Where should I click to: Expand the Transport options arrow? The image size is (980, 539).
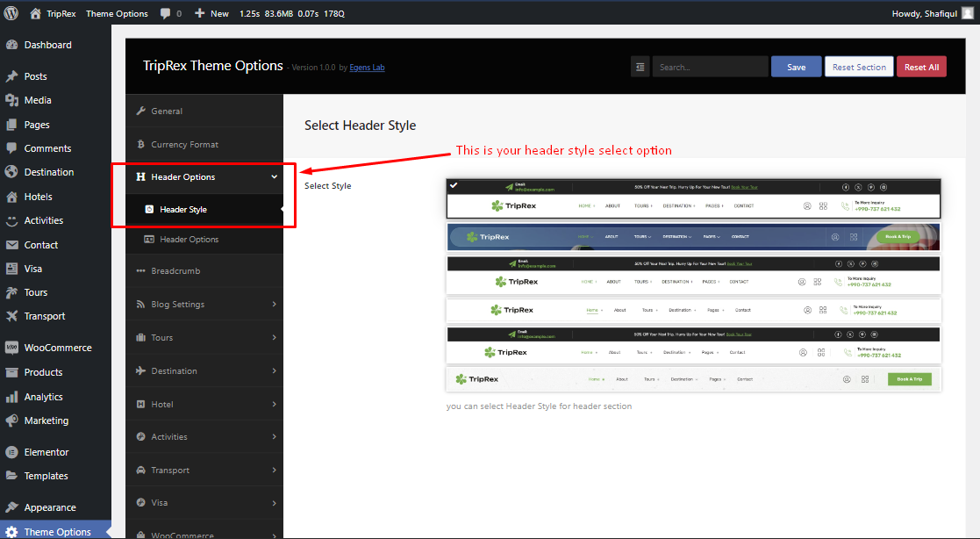tap(274, 471)
